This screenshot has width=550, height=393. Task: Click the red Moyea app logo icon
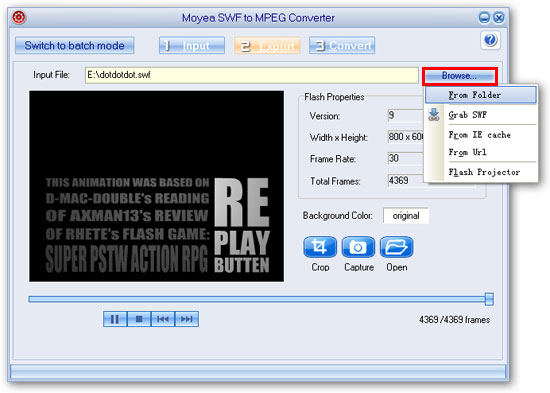click(x=19, y=17)
